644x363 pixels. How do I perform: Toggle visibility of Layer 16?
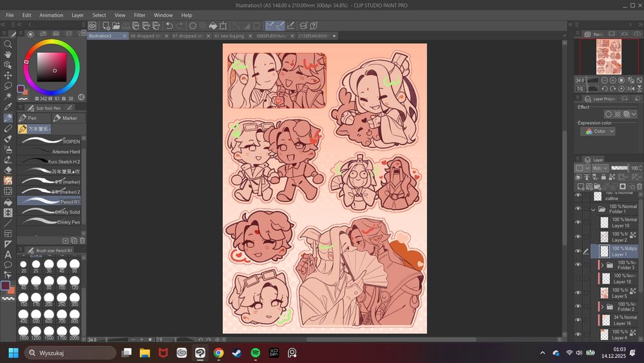578,320
